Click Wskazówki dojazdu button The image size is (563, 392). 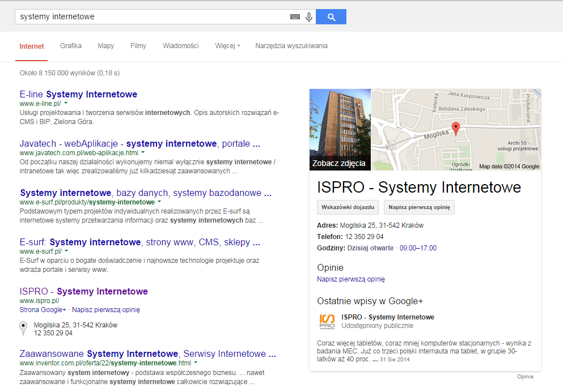[x=348, y=207]
